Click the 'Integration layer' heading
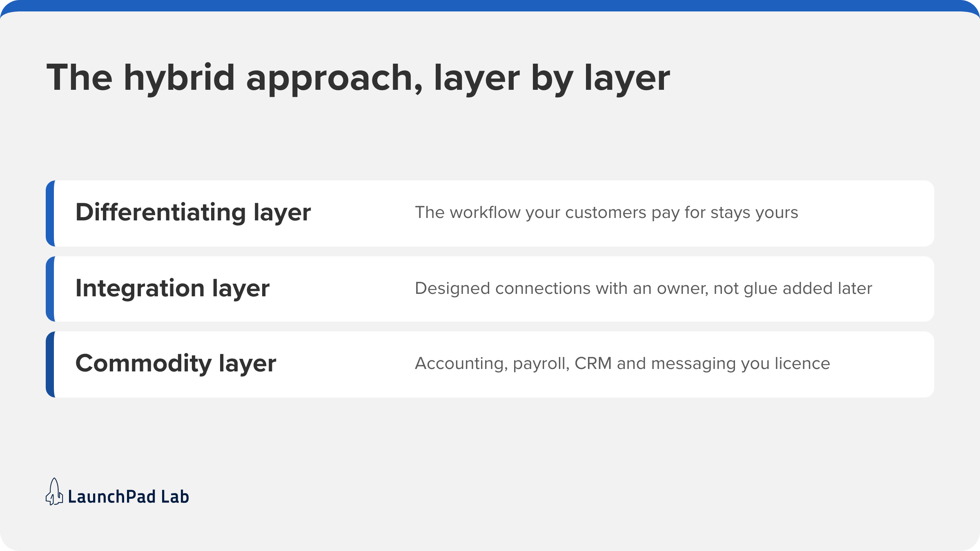This screenshot has width=980, height=551. point(172,289)
